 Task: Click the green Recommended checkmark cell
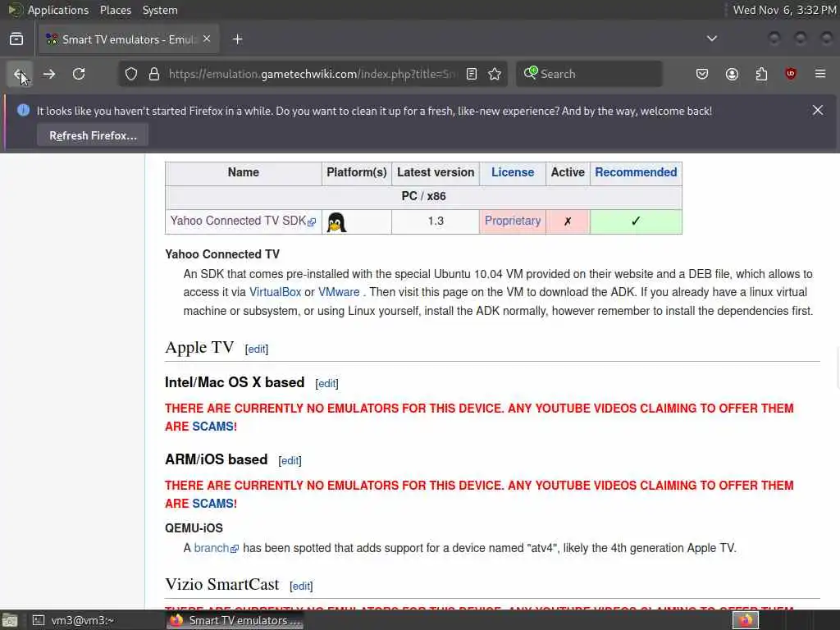(x=636, y=221)
